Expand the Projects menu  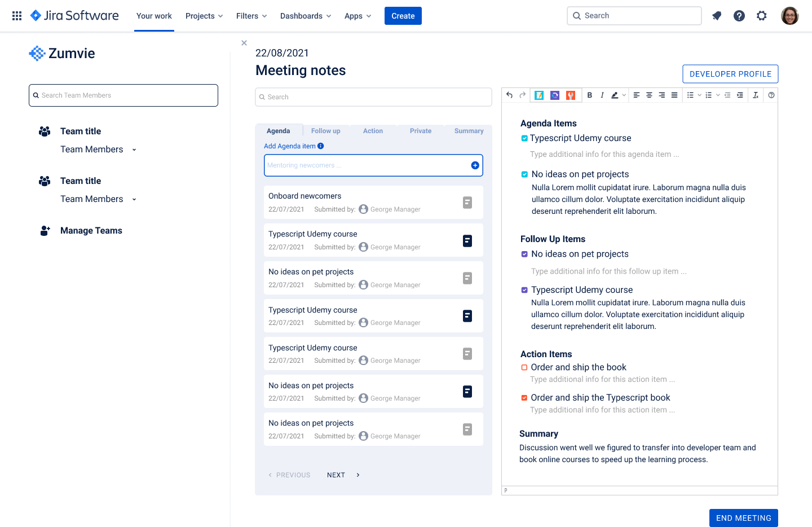click(204, 16)
